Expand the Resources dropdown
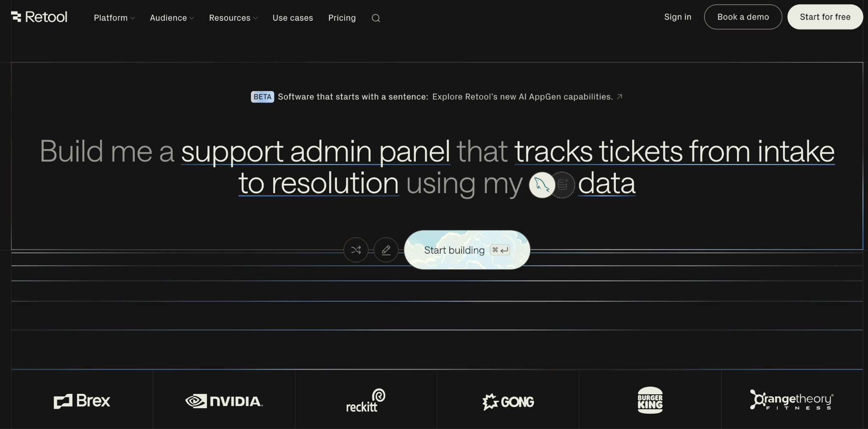Viewport: 868px width, 429px height. pos(233,18)
